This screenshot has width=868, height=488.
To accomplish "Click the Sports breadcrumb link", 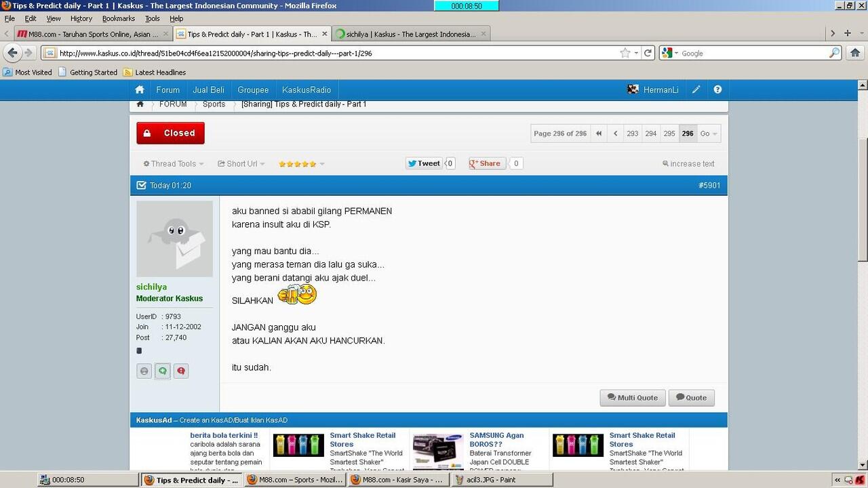I will tap(214, 104).
